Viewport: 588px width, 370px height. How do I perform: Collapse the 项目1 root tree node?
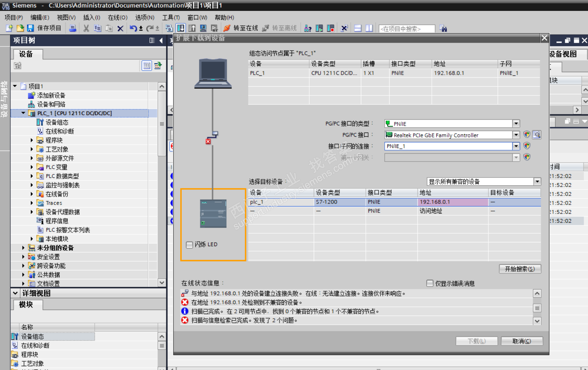[15, 86]
